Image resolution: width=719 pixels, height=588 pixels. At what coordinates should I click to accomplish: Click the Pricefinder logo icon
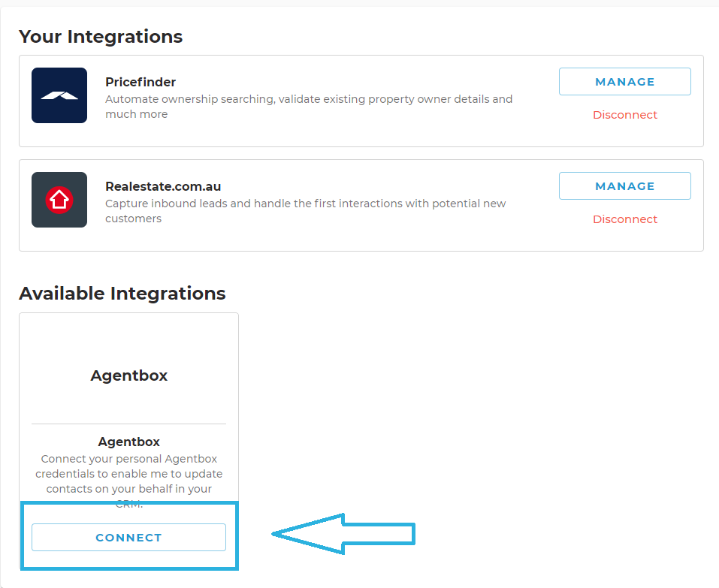(59, 95)
